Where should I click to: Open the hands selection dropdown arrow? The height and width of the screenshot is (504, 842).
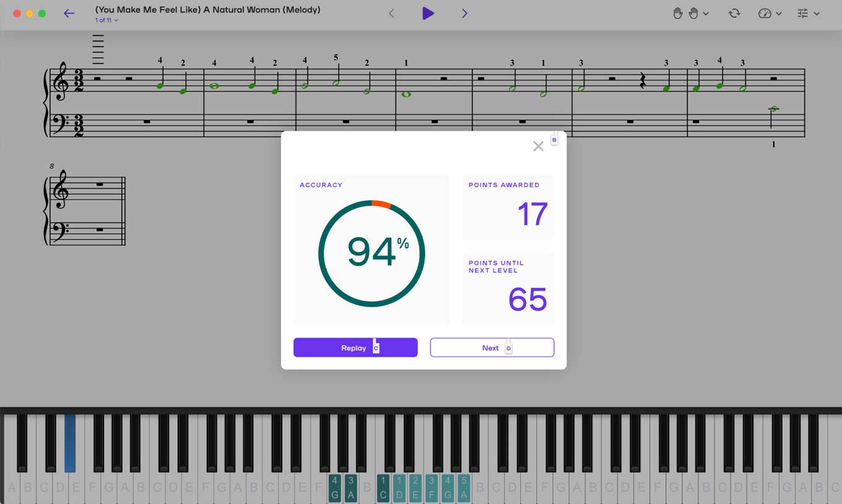click(x=706, y=14)
